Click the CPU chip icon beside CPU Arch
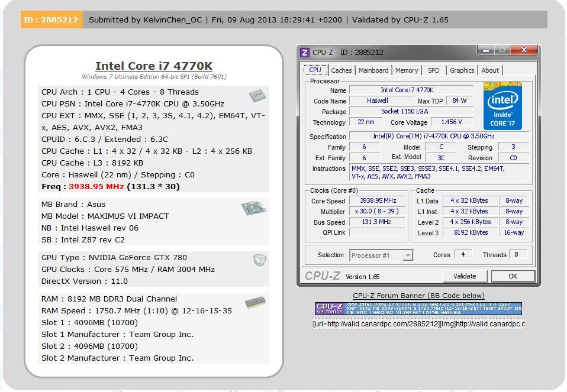The width and height of the screenshot is (567, 392). [257, 95]
